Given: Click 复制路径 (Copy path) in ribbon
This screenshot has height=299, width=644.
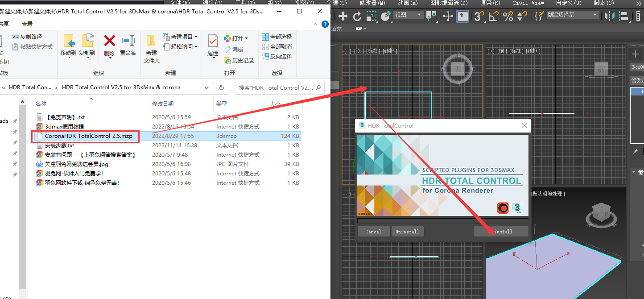Looking at the screenshot, I should point(27,37).
